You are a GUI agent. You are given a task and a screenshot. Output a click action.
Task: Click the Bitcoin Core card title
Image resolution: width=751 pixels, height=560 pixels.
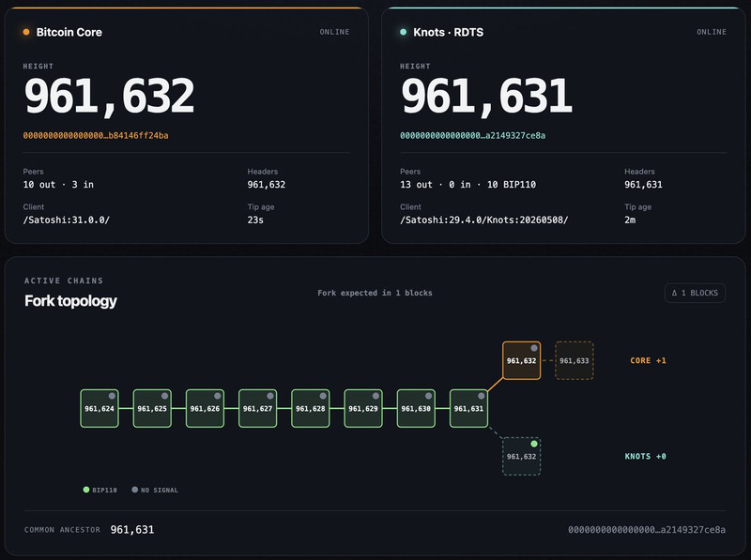coord(69,32)
